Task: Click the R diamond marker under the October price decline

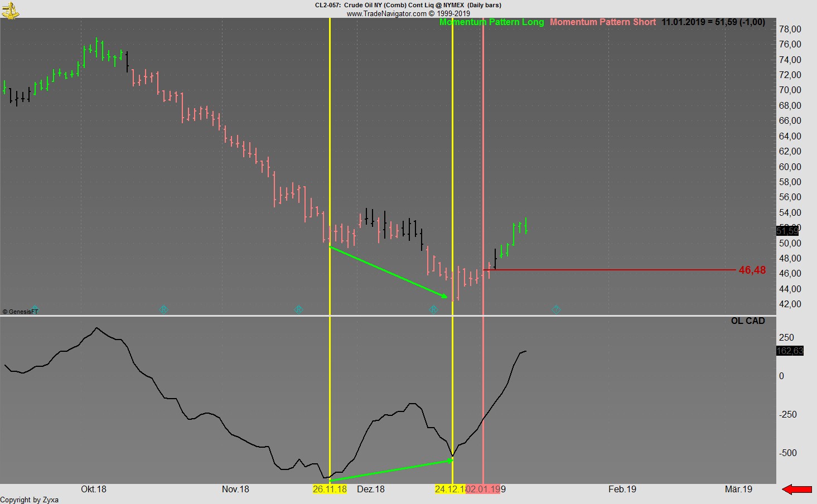Action: 163,309
